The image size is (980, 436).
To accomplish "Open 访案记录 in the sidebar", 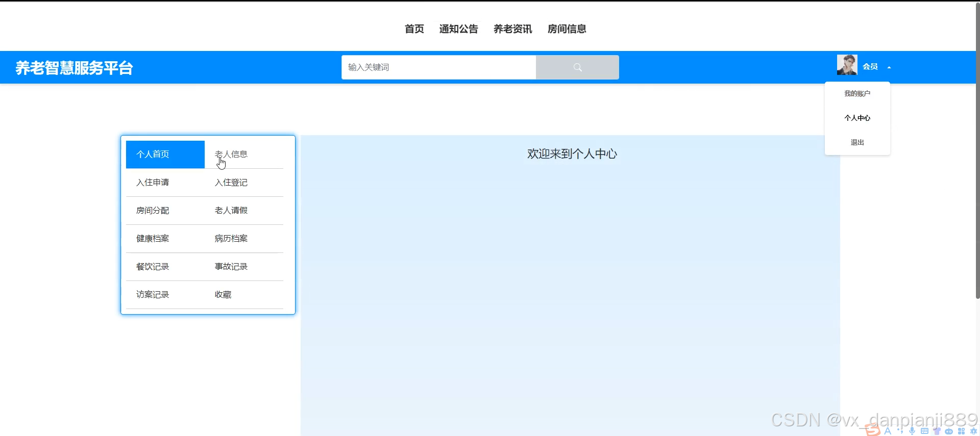I will (x=165, y=294).
